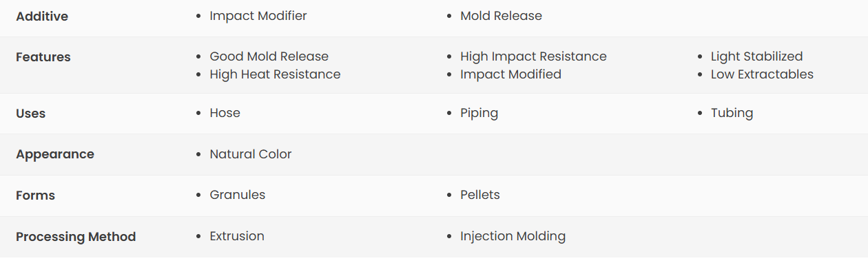The width and height of the screenshot is (868, 263).
Task: Click the Extrusion processing method
Action: tap(237, 236)
